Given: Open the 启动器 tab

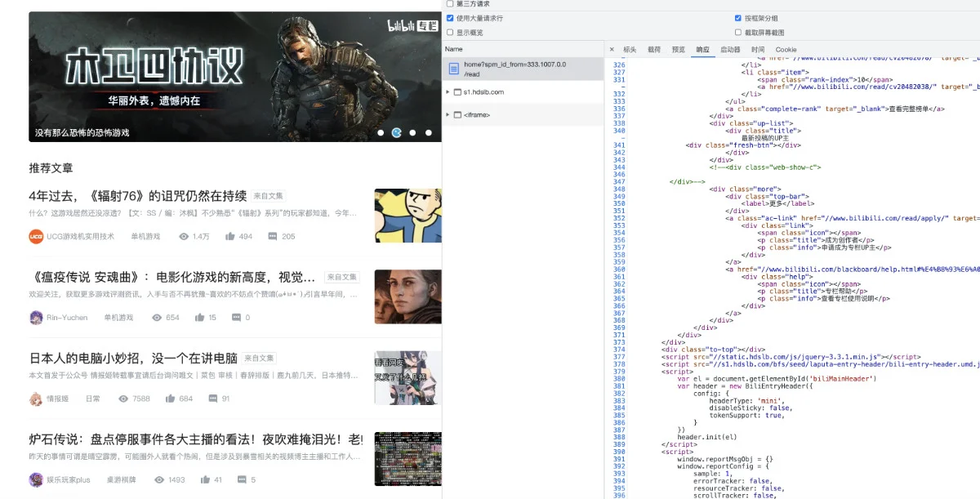Looking at the screenshot, I should (730, 50).
